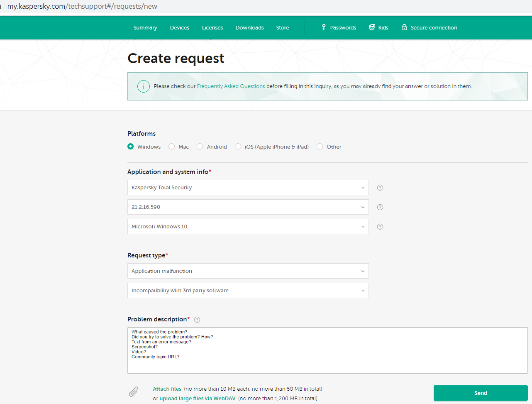Open help icon beside version 21.2.16.590
Image resolution: width=532 pixels, height=404 pixels.
(x=380, y=207)
